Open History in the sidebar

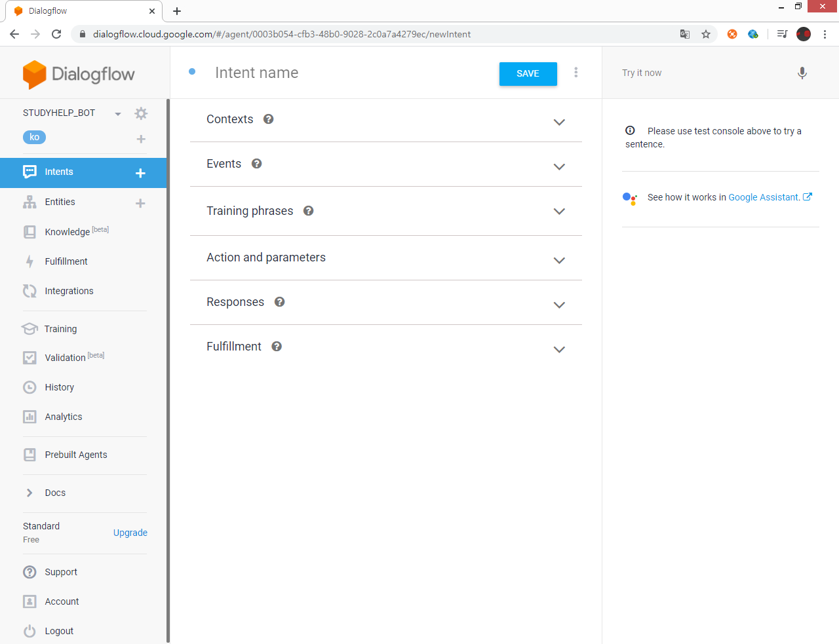point(59,387)
